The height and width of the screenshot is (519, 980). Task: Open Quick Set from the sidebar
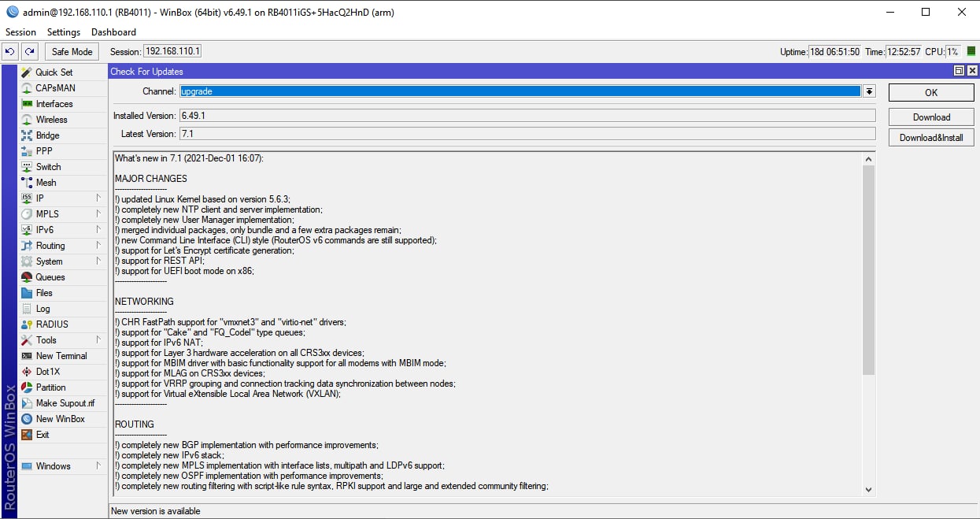pyautogui.click(x=63, y=72)
